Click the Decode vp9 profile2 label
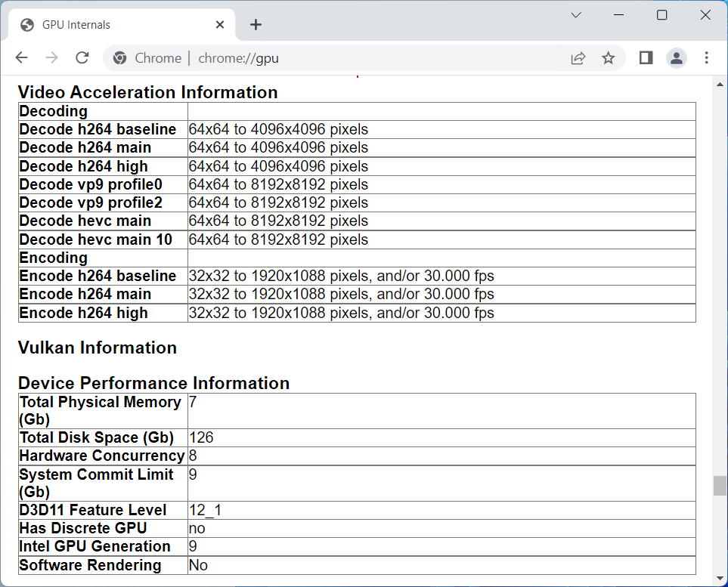 pos(91,202)
